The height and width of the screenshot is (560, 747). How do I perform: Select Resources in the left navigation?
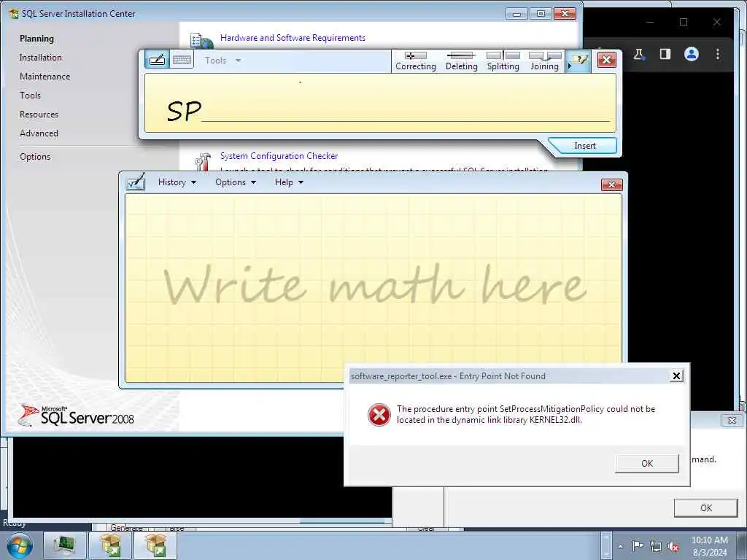coord(39,114)
